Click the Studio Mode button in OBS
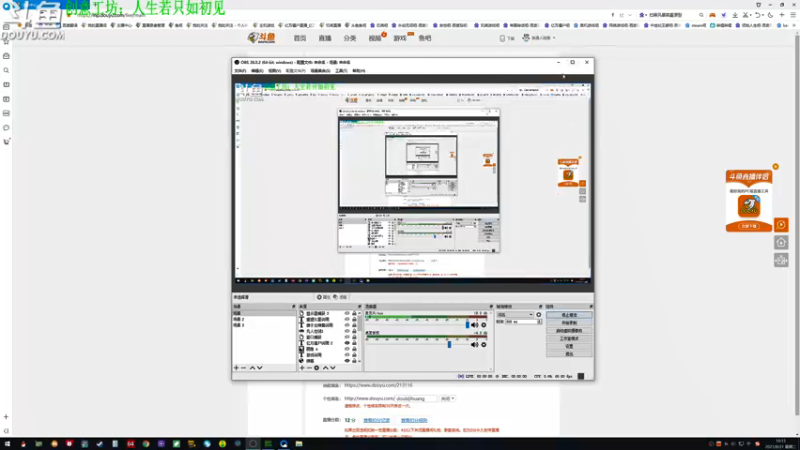Screen dimensions: 800x450 click(x=569, y=338)
